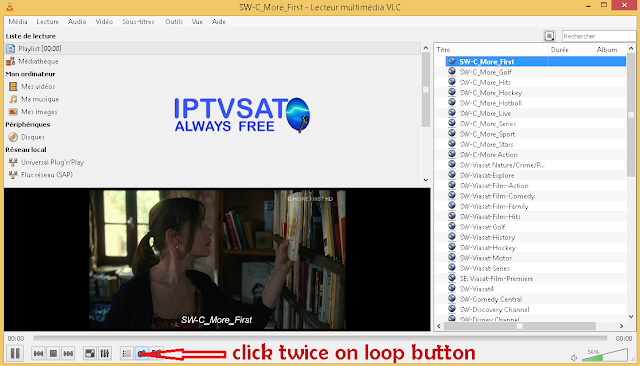Click the VLC cone icon in title bar
This screenshot has width=640, height=366.
9,7
